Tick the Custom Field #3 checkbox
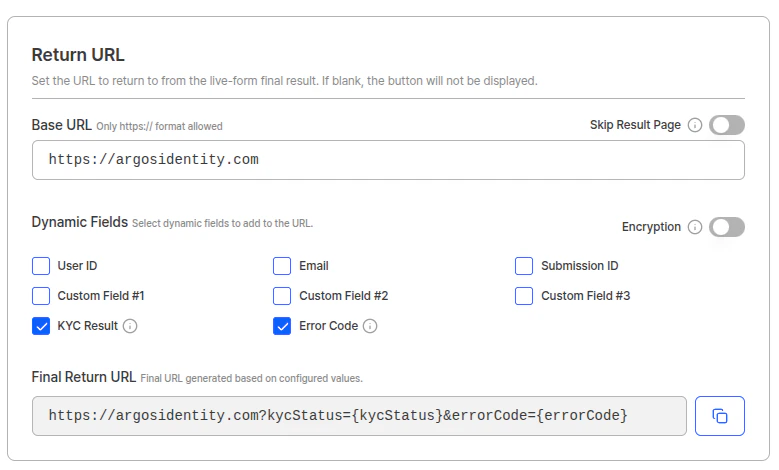Screen dimensions: 779x470 [x=524, y=296]
